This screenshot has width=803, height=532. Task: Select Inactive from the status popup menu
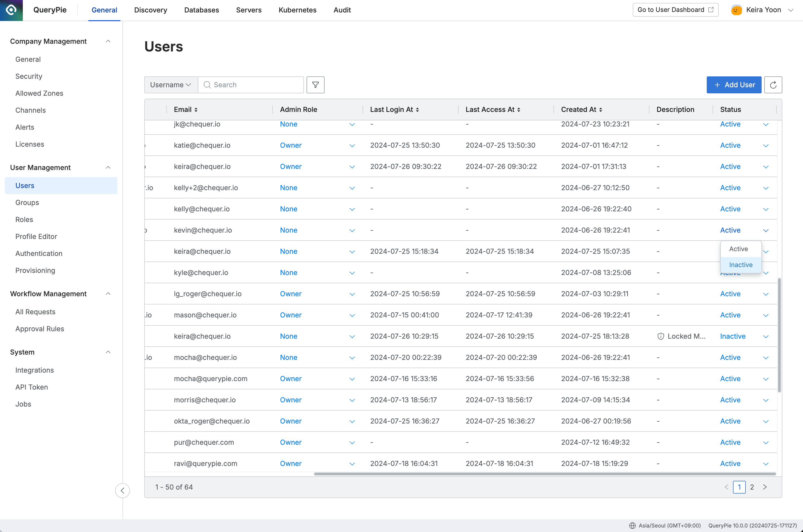[741, 265]
